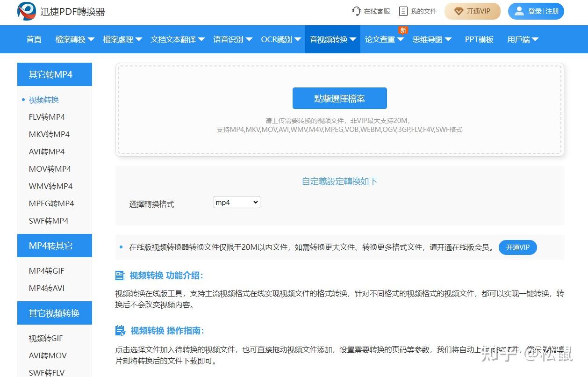The image size is (588, 377).
Task: Select AVI转MOV in sidebar
Action: click(48, 355)
